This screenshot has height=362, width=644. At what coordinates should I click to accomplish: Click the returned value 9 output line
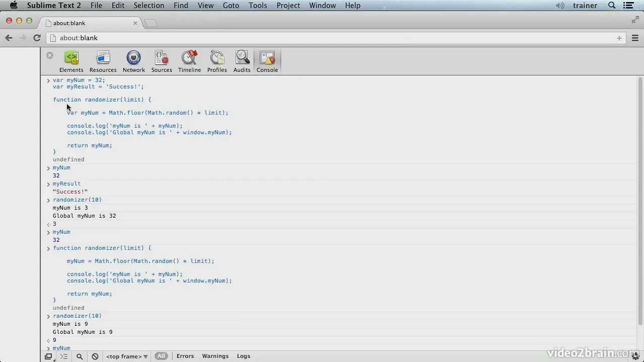pyautogui.click(x=54, y=340)
